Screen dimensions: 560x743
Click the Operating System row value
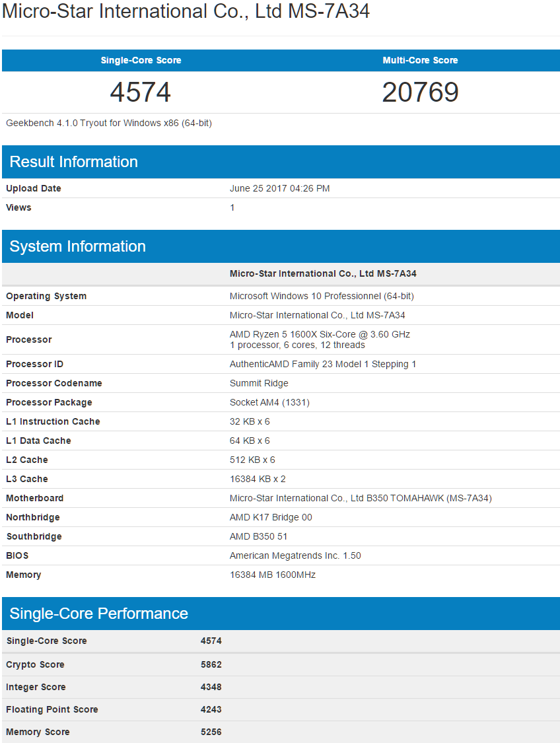[x=322, y=296]
